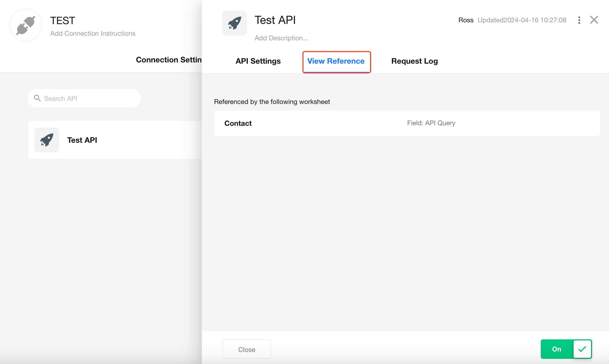Click the Test API title
The width and height of the screenshot is (609, 364).
click(x=275, y=20)
